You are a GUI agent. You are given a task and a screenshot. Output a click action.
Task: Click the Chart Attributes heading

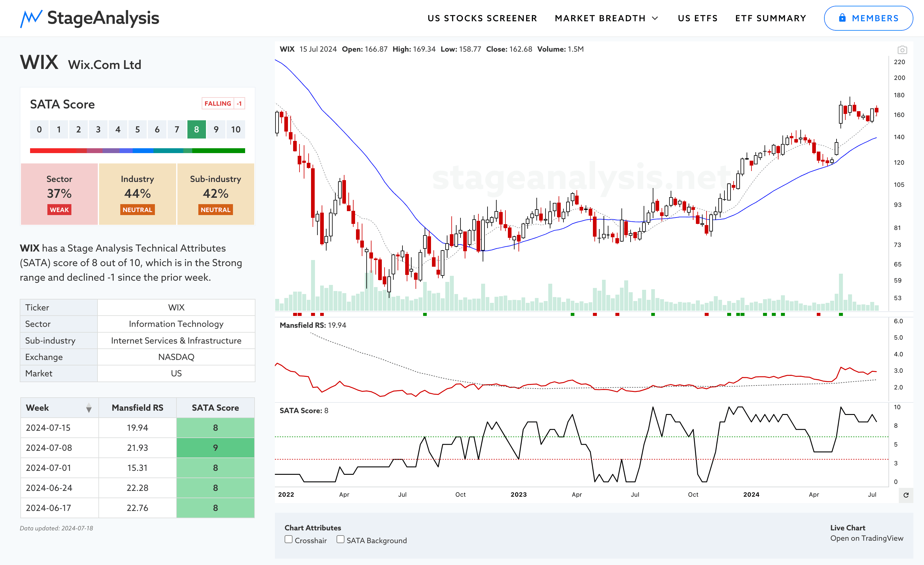(313, 528)
